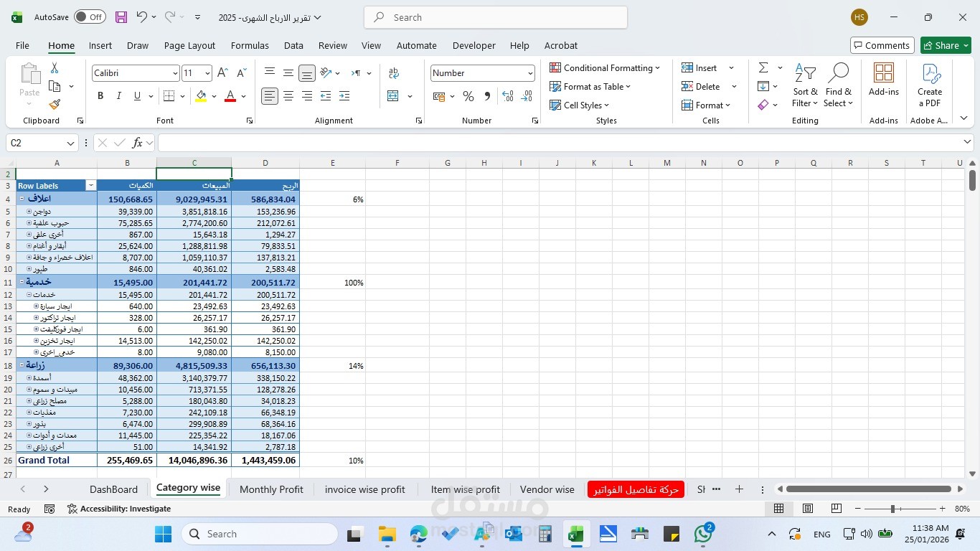The image size is (980, 551).
Task: Click the green Share button
Action: (946, 45)
